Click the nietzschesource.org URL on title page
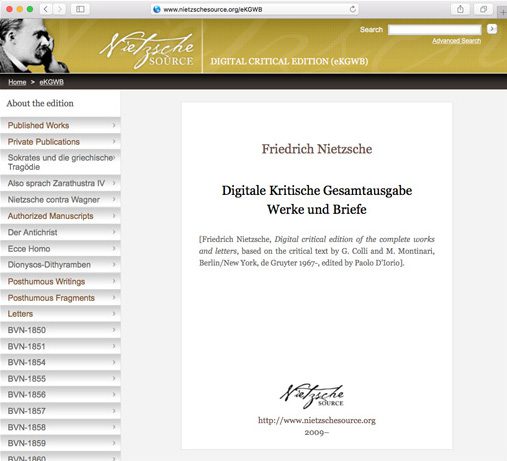 pos(317,421)
